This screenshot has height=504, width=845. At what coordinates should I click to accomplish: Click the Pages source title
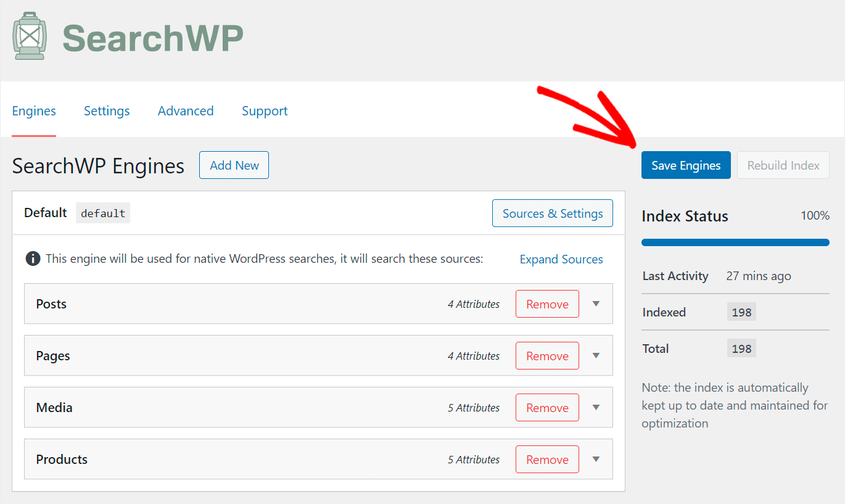click(53, 356)
